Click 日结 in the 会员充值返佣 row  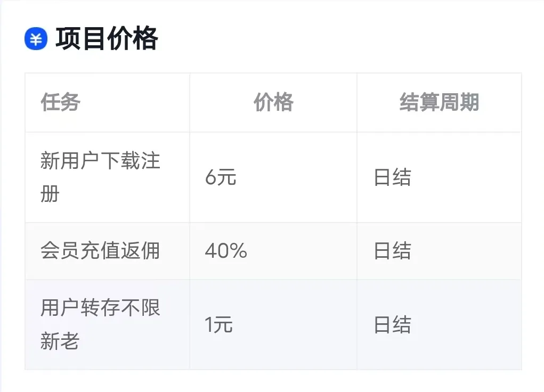click(392, 251)
